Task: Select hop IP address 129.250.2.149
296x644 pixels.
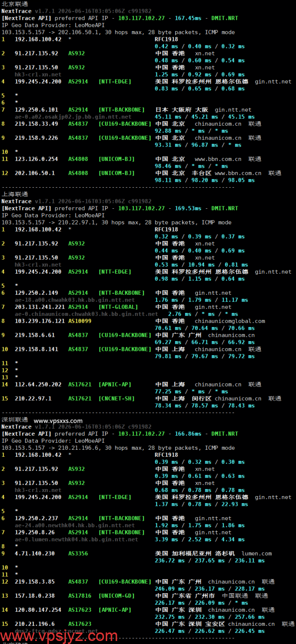Action: pyautogui.click(x=36, y=293)
